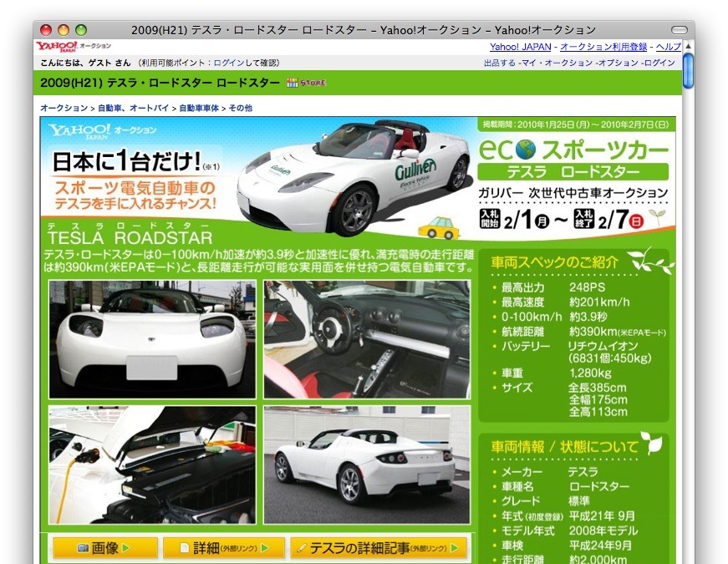Open the 出品する link
The width and height of the screenshot is (728, 564).
pos(500,64)
